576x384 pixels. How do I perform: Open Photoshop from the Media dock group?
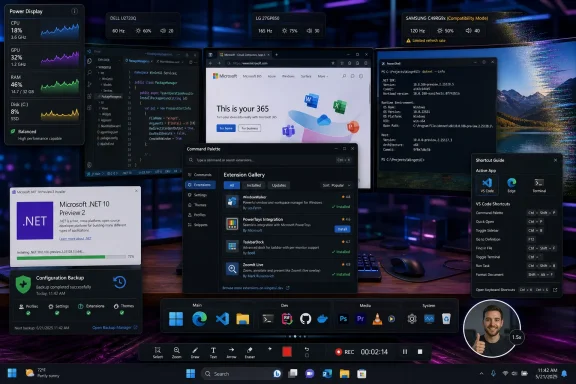343,319
